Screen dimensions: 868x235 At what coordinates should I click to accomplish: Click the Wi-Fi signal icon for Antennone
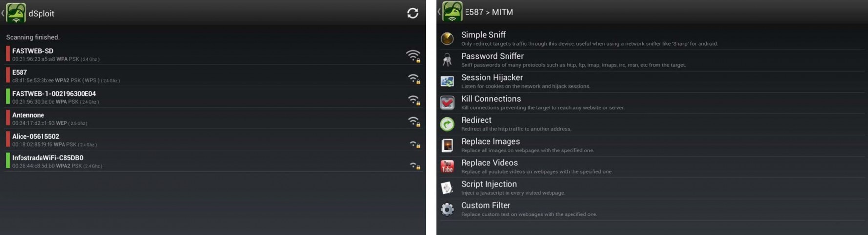[414, 121]
